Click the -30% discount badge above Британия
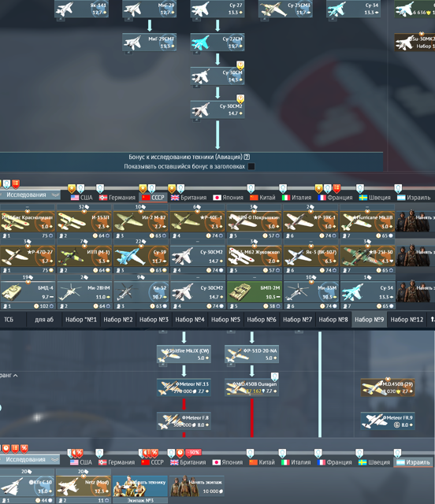 pyautogui.click(x=194, y=452)
